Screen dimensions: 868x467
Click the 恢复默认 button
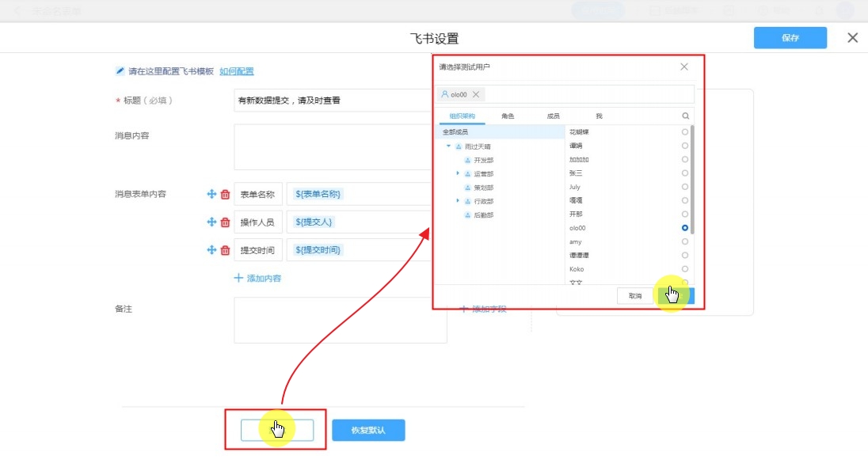point(368,431)
